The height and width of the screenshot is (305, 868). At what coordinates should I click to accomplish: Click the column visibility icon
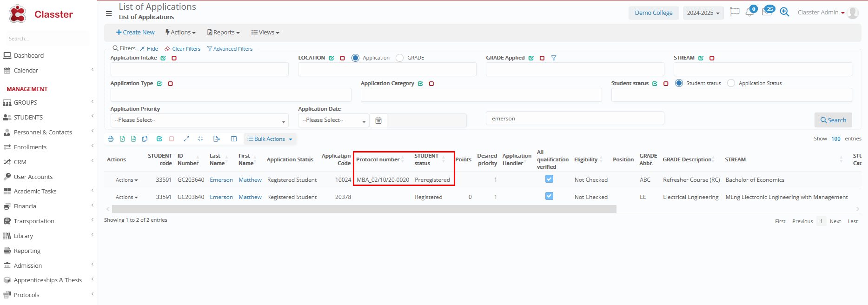click(234, 139)
